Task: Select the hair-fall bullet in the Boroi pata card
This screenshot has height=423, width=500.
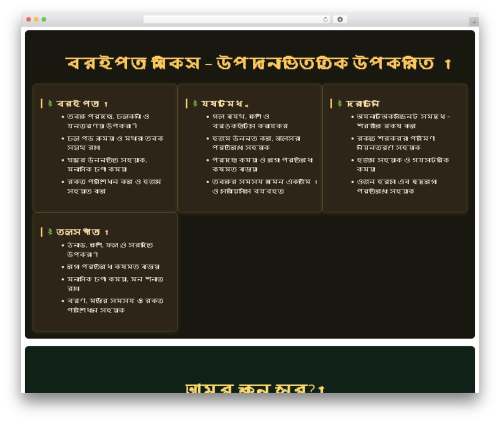Action: [115, 143]
